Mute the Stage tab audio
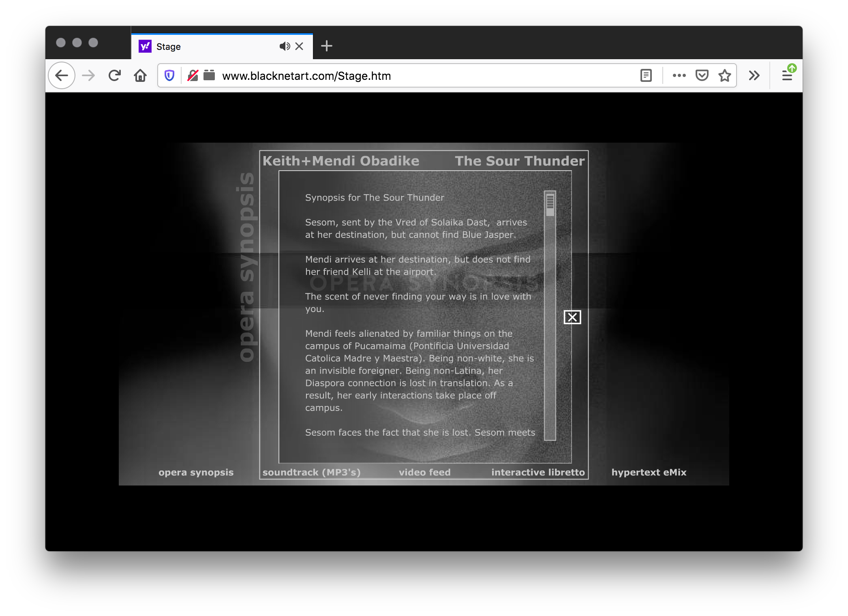848x616 pixels. [x=285, y=46]
